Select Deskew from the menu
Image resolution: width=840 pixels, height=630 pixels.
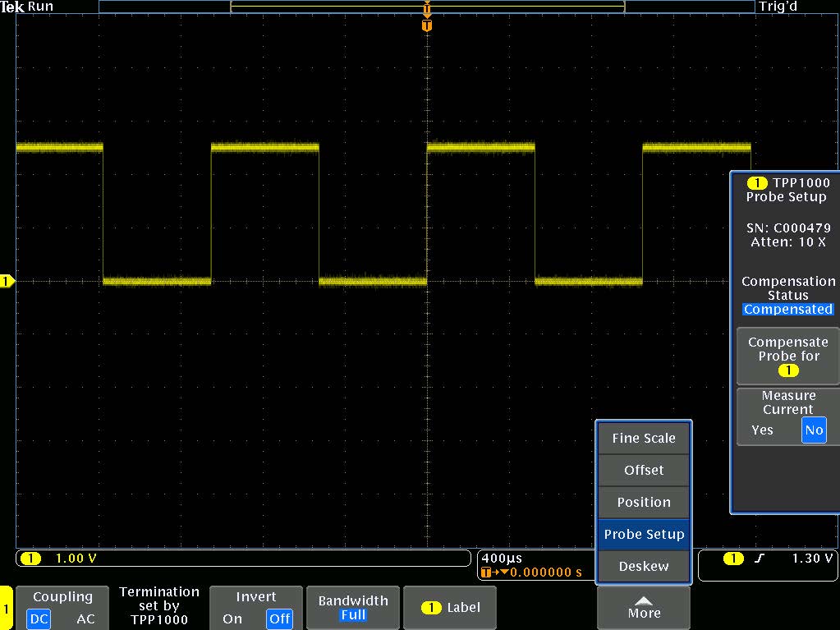click(x=643, y=566)
